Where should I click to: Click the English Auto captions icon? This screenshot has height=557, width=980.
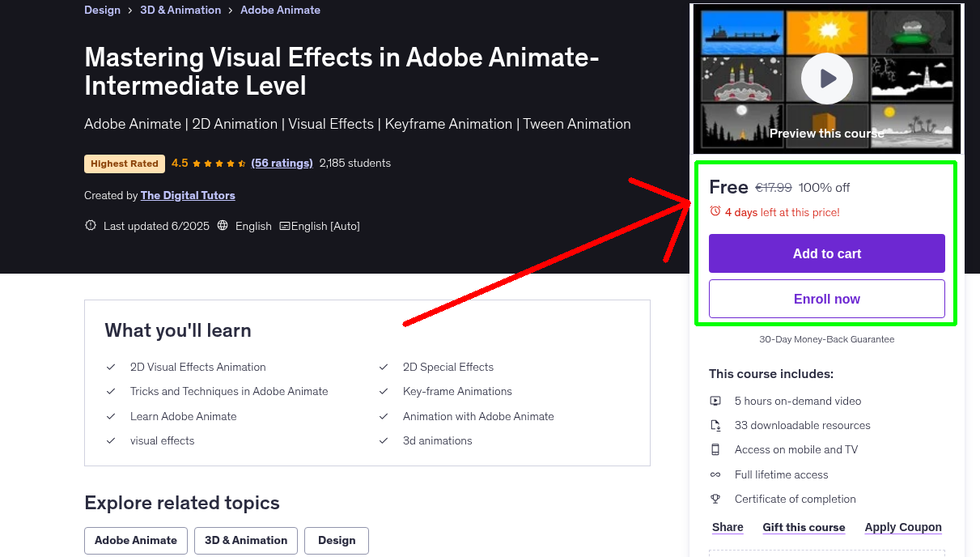pyautogui.click(x=285, y=226)
